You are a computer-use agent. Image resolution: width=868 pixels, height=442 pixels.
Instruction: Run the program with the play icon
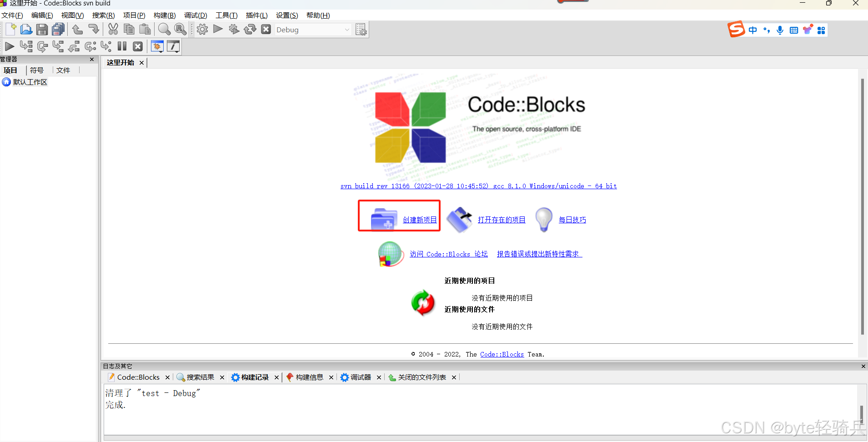coord(218,30)
